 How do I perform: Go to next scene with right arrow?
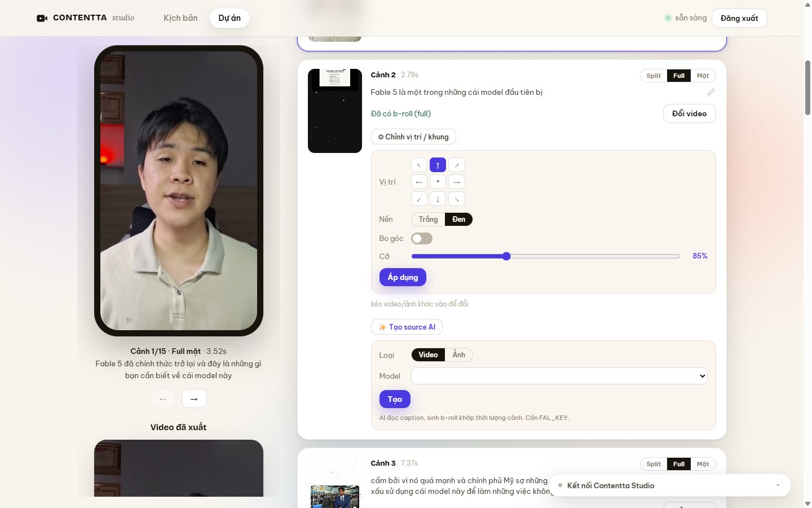[x=194, y=398]
